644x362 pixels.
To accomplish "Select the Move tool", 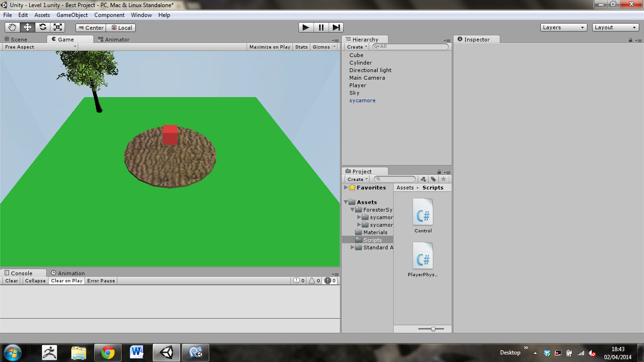I will coord(27,27).
